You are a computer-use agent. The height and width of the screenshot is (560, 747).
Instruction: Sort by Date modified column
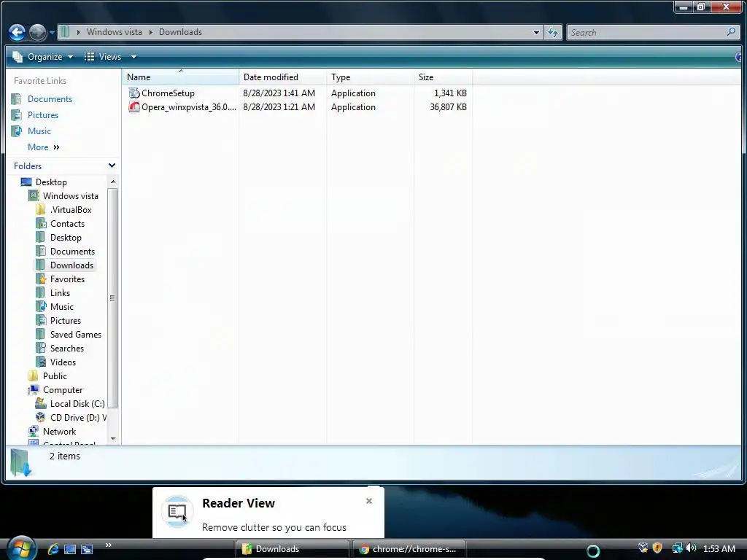282,77
